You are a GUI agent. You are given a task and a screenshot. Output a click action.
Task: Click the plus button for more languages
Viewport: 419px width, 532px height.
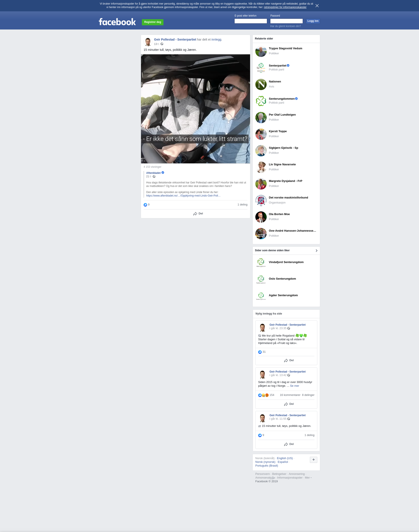tap(313, 460)
